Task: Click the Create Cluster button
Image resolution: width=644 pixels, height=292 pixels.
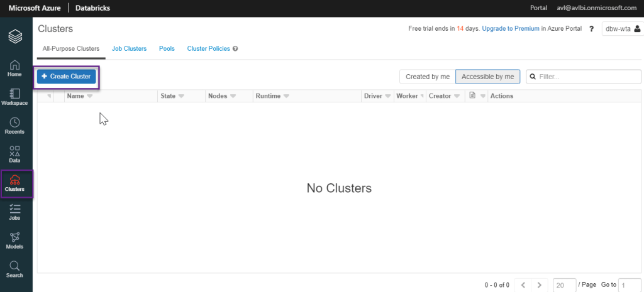Action: click(x=66, y=76)
